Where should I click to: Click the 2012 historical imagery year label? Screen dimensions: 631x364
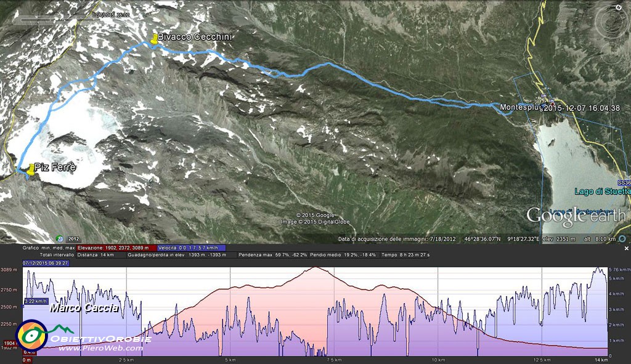tap(74, 239)
